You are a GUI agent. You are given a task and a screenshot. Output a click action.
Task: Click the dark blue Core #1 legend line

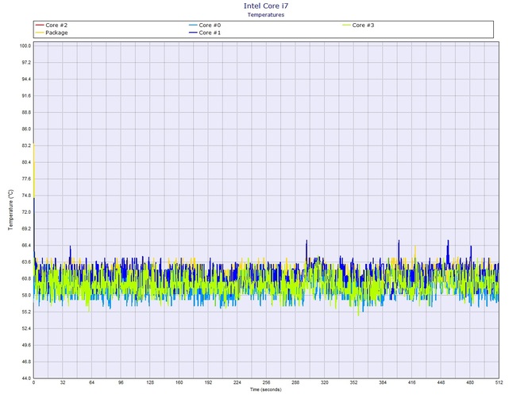click(x=193, y=33)
